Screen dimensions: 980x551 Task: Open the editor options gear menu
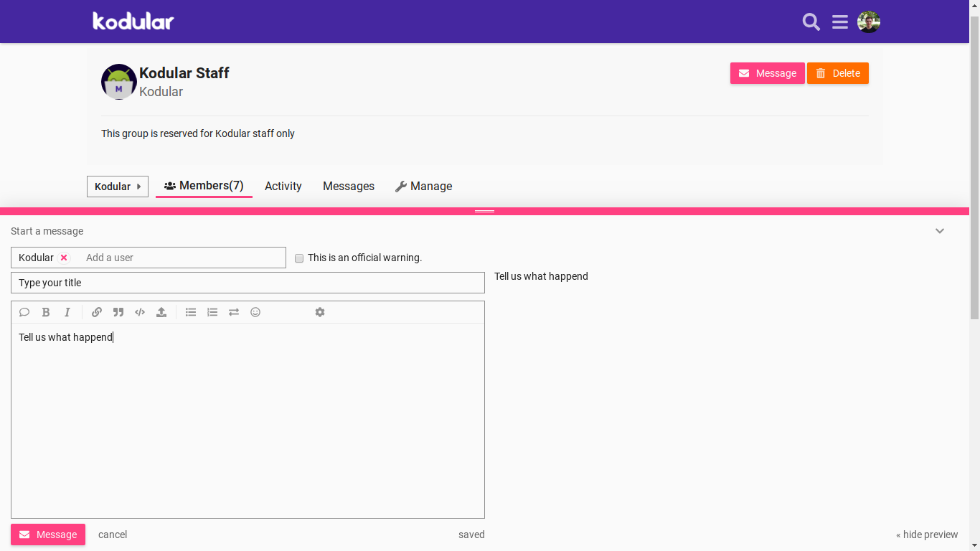320,312
